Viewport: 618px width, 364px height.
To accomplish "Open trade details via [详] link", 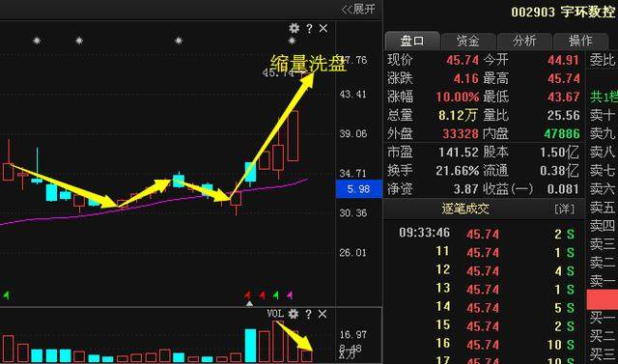I will (564, 209).
